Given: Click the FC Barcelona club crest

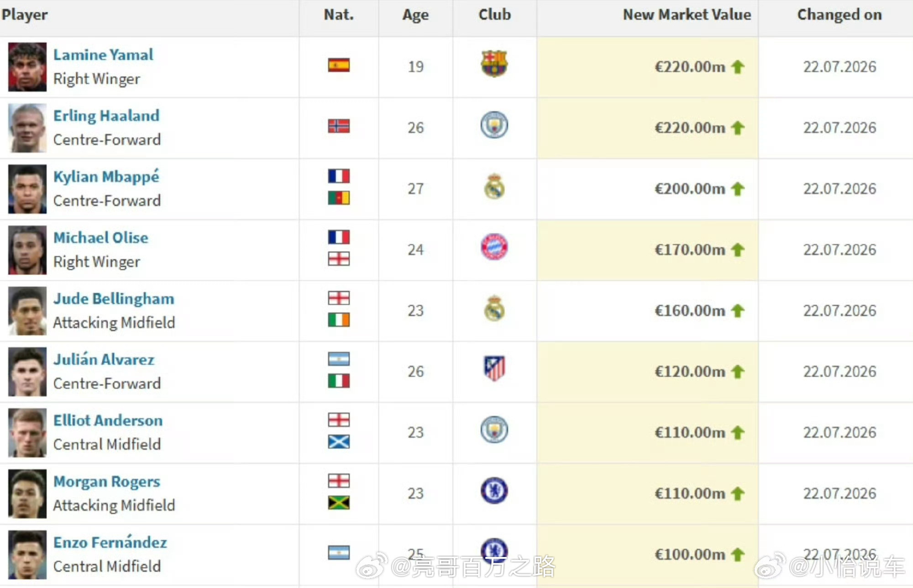Looking at the screenshot, I should coord(494,63).
